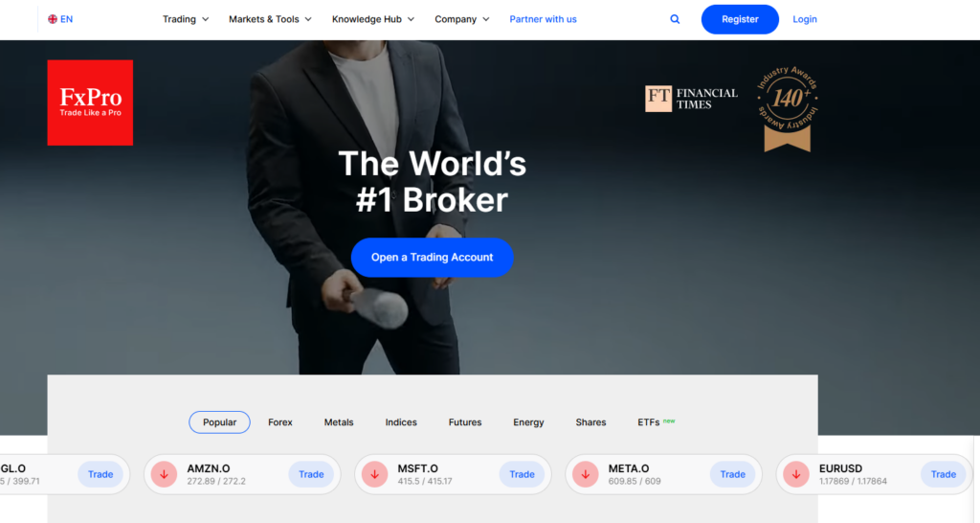Click the red down arrow beside AMZN.O
This screenshot has width=980, height=523.
point(164,474)
